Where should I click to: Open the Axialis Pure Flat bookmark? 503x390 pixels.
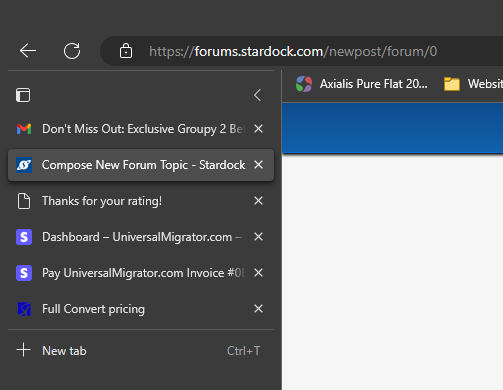click(x=362, y=84)
